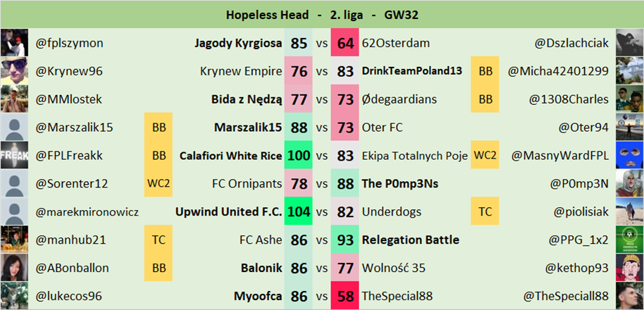
Task: Select the avatar beside @kethop93
Action: pos(629,268)
